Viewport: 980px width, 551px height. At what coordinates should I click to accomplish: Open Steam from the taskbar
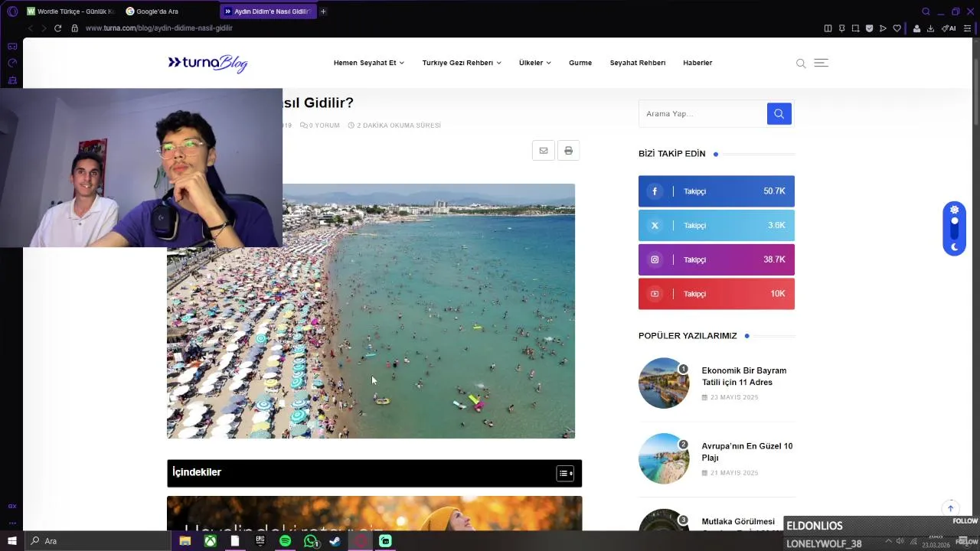(x=335, y=541)
